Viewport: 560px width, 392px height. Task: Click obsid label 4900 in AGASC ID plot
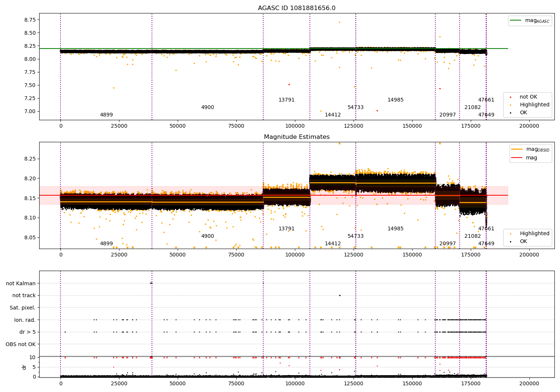click(x=208, y=108)
